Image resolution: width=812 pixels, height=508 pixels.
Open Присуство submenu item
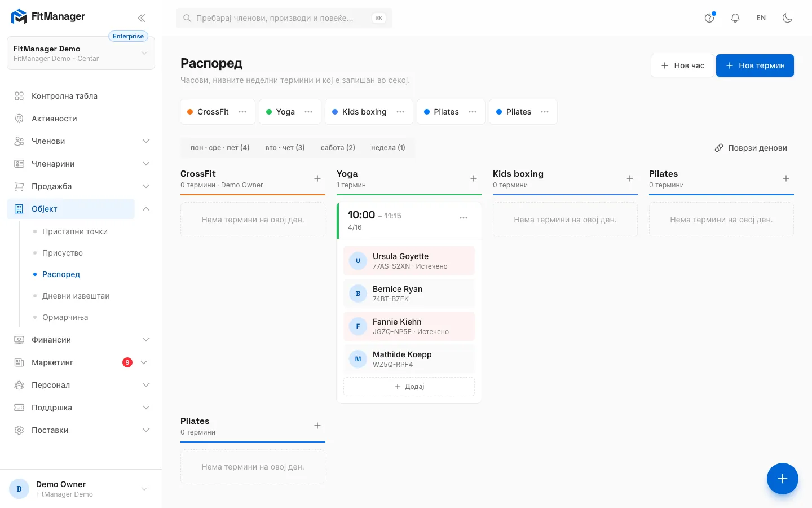[x=63, y=253]
